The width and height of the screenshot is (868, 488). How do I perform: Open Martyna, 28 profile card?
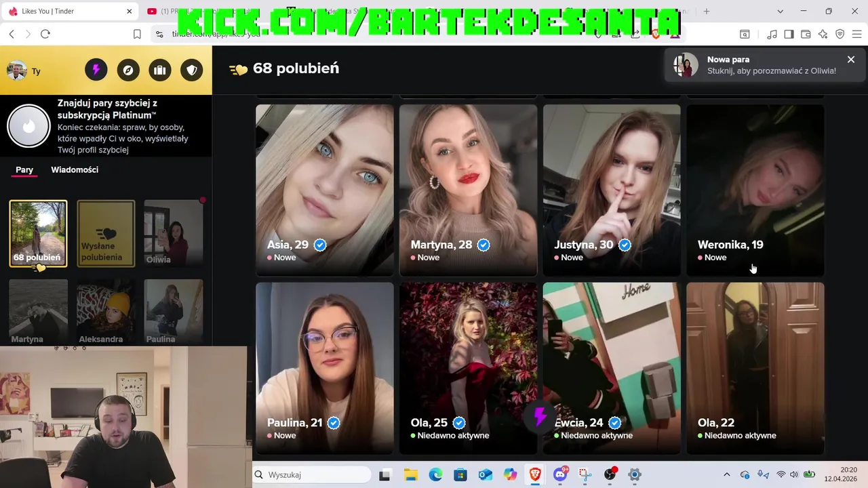click(468, 190)
